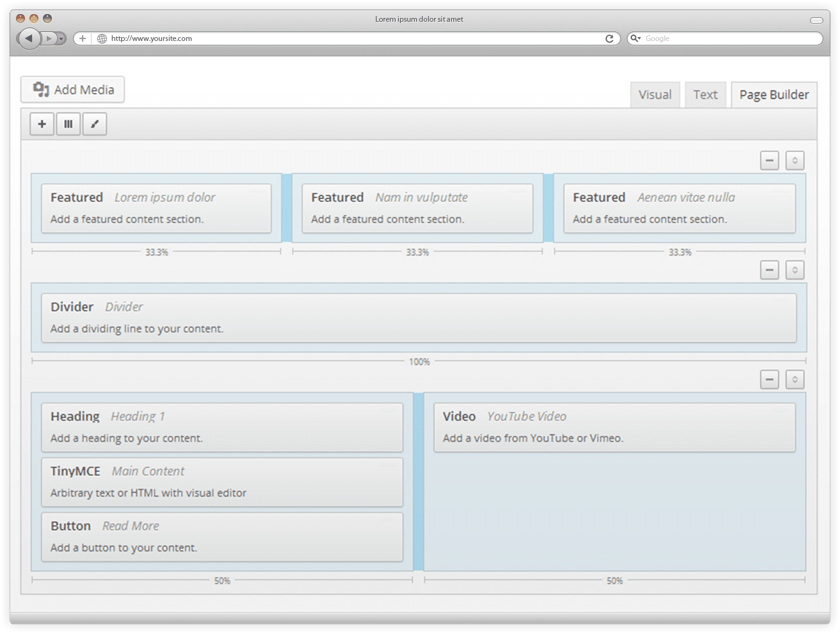Click the add row columns icon
840x634 pixels.
click(x=69, y=124)
